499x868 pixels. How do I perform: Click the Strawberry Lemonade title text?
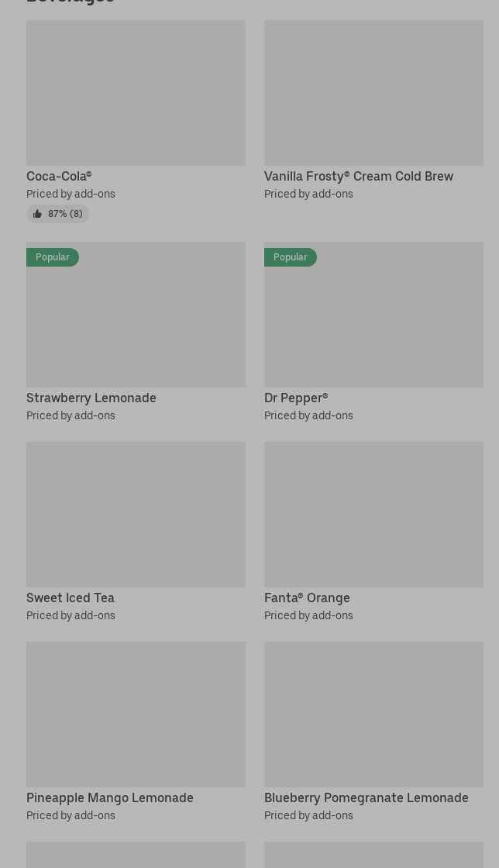pyautogui.click(x=91, y=398)
